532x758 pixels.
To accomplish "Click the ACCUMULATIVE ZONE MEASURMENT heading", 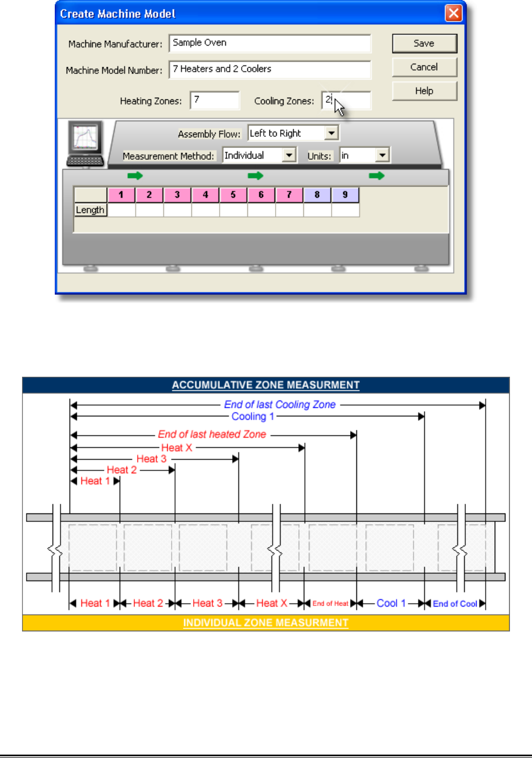I will point(266,385).
